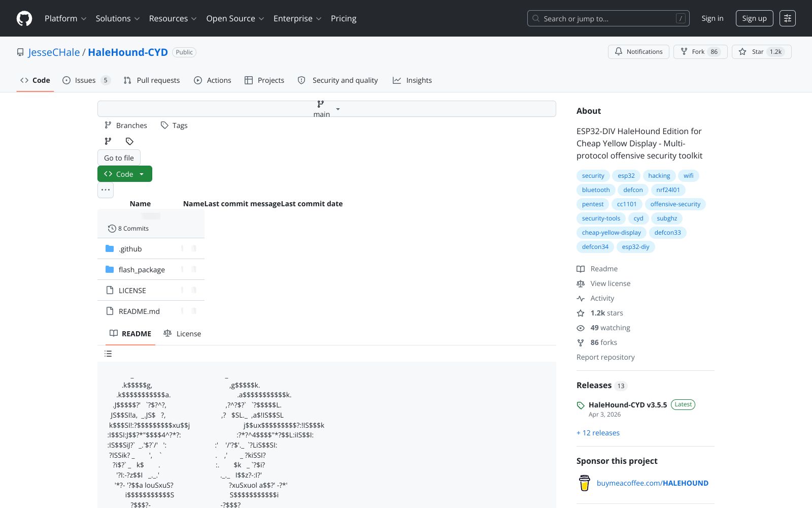Image resolution: width=812 pixels, height=508 pixels.
Task: Click the bluetooth topic tag
Action: pyautogui.click(x=596, y=190)
